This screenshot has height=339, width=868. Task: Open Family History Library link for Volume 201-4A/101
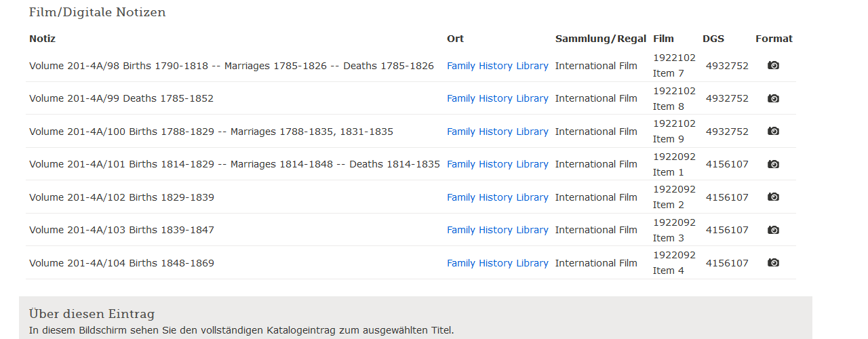point(497,164)
